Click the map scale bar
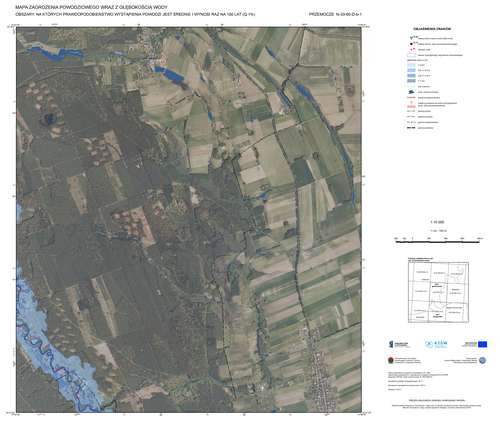Viewport: 500px width, 425px height. [438, 241]
